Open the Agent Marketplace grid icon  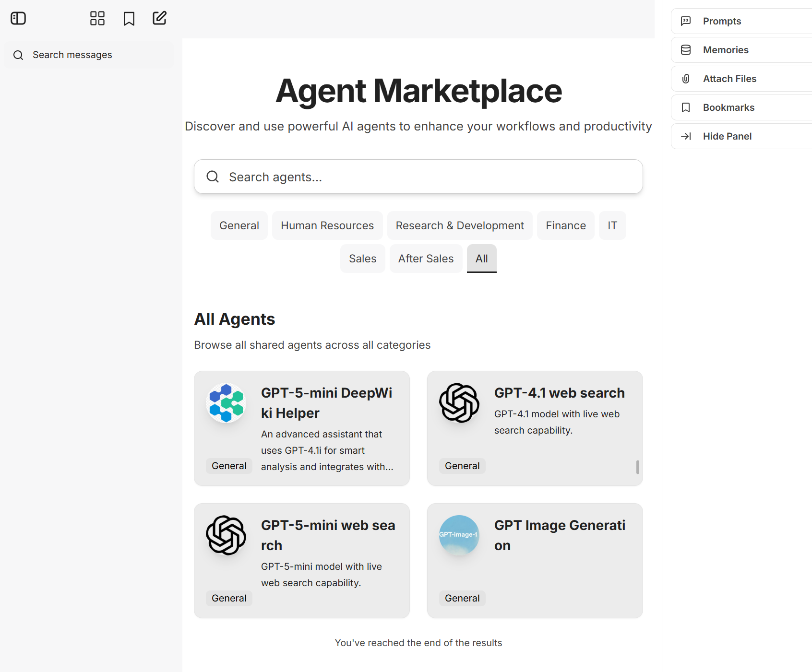click(97, 18)
